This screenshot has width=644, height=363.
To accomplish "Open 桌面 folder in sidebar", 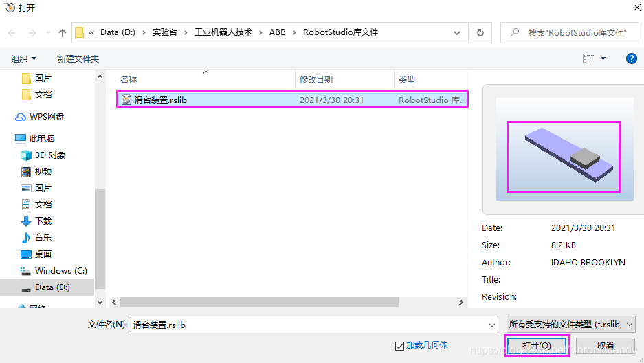I will click(x=36, y=254).
